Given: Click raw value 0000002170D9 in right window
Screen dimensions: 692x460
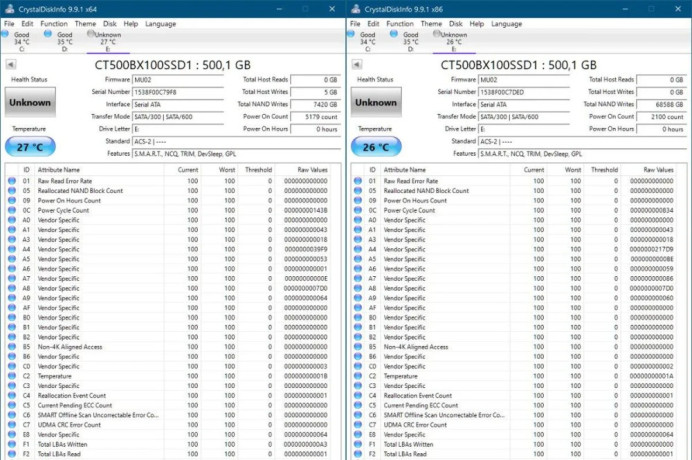Looking at the screenshot, I should pyautogui.click(x=651, y=249).
